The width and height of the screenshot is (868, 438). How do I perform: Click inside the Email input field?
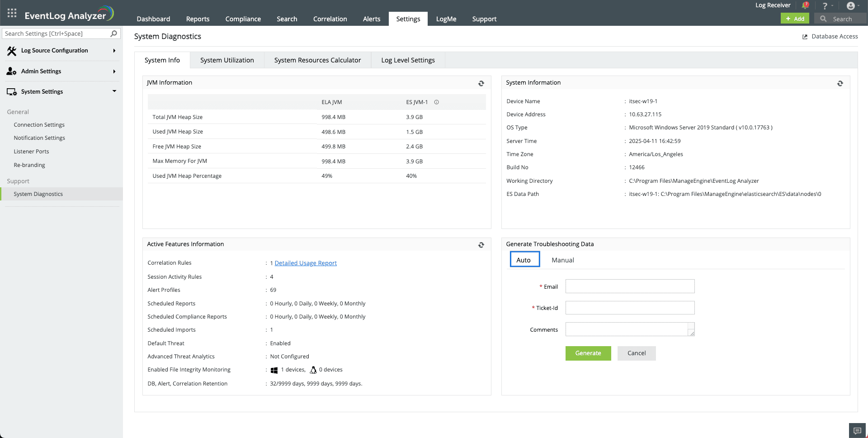(630, 286)
